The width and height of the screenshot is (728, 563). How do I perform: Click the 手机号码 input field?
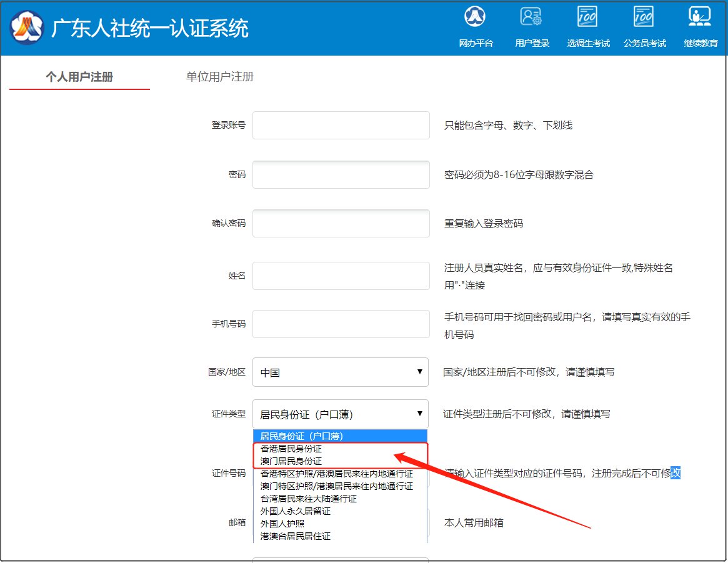click(341, 324)
